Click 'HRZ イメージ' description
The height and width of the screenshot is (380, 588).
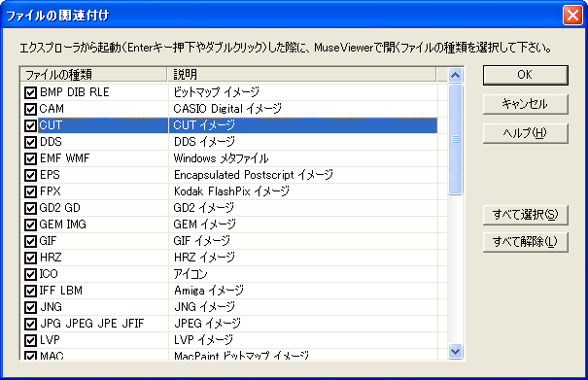tap(204, 258)
